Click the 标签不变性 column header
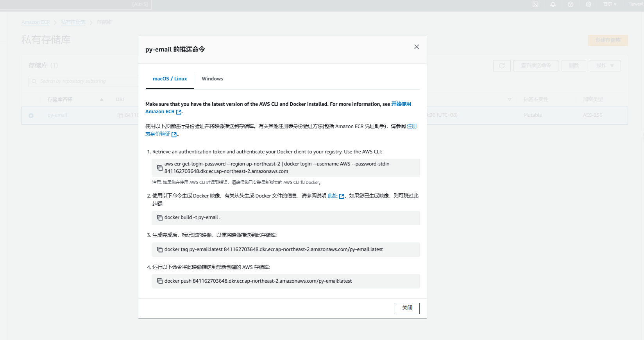 pos(536,100)
